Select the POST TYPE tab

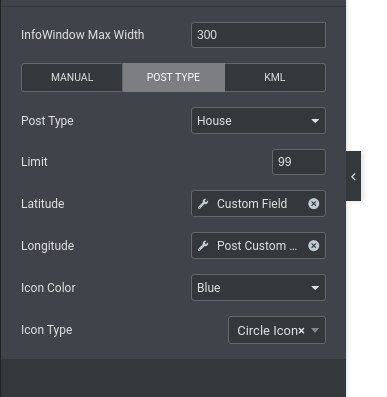pyautogui.click(x=173, y=77)
